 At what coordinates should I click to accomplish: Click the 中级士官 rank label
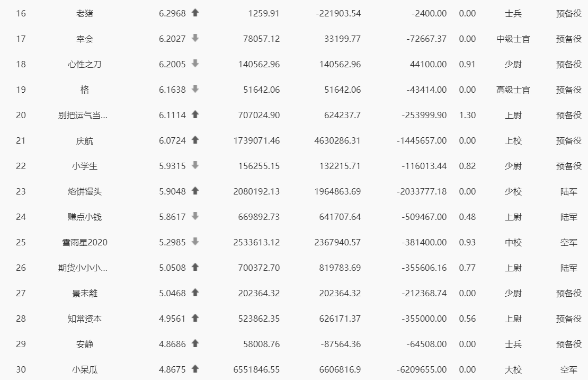[513, 39]
